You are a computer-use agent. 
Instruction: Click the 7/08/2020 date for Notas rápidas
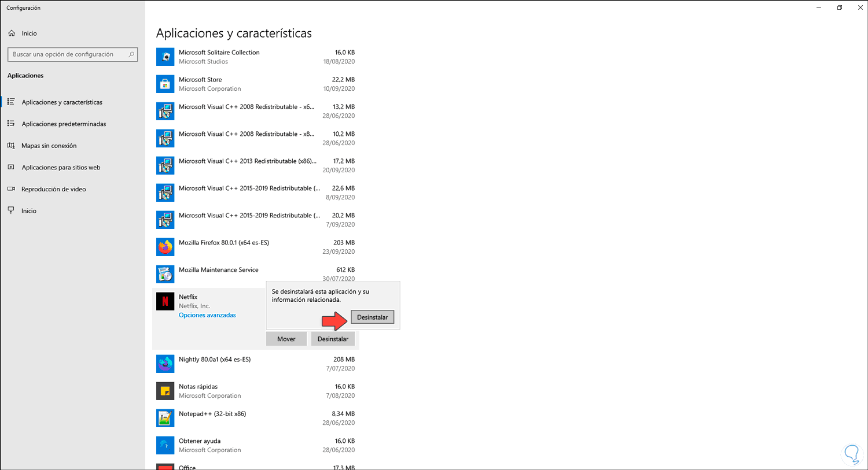340,396
